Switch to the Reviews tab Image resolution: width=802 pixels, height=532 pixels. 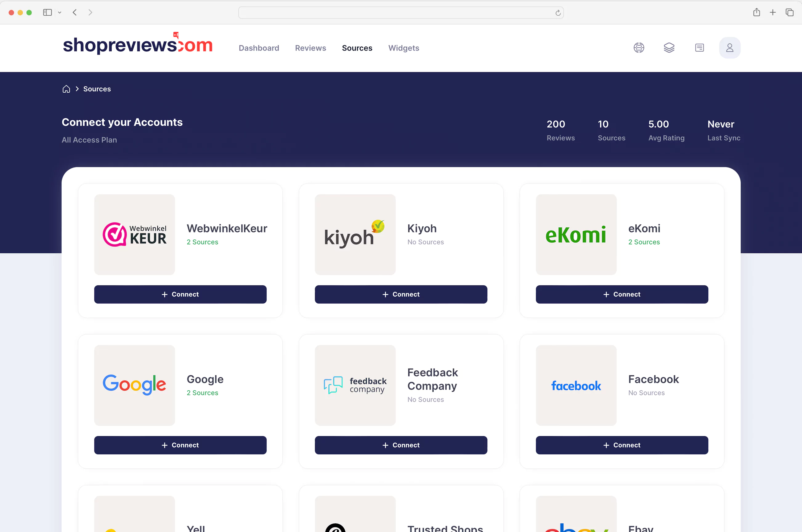tap(310, 48)
